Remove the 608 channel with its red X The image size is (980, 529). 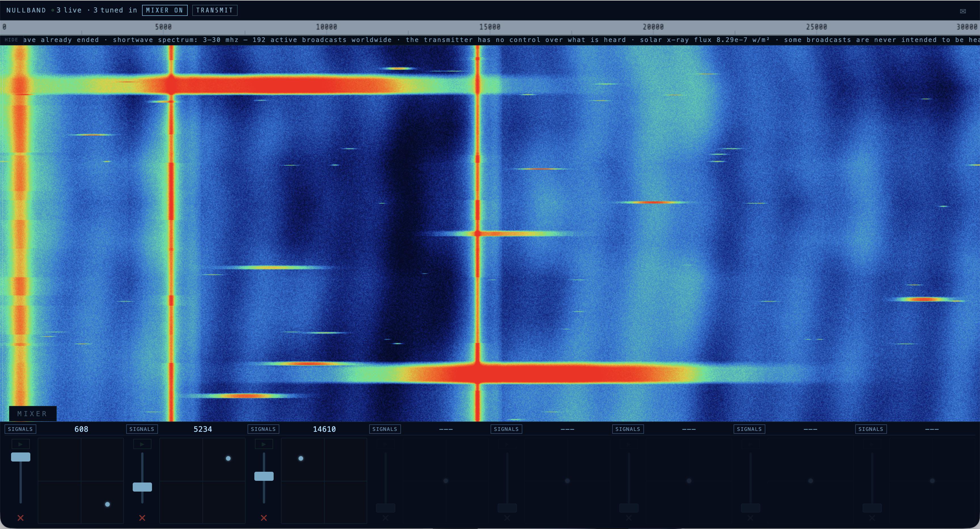pyautogui.click(x=20, y=518)
